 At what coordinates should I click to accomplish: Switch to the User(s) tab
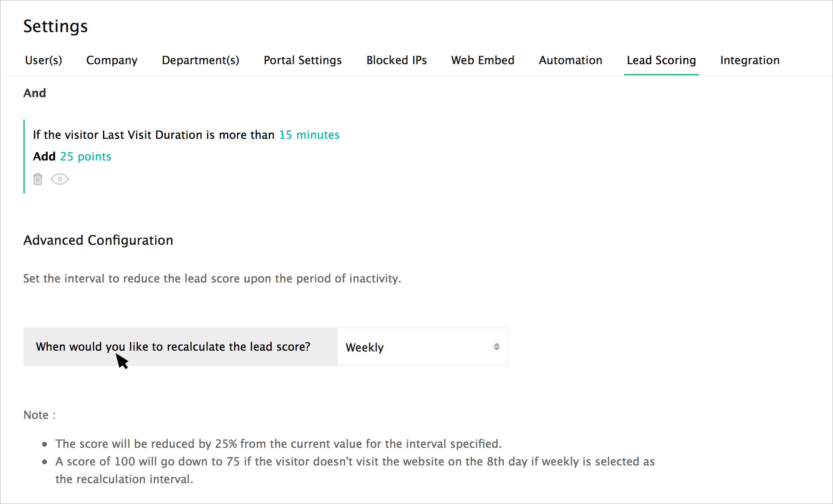(x=43, y=60)
